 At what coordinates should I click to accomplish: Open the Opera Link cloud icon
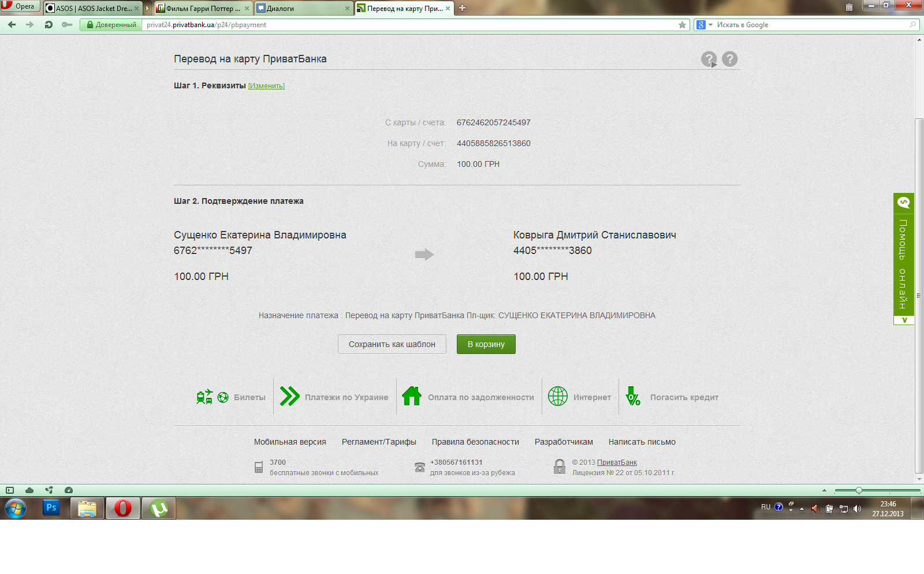(x=29, y=490)
